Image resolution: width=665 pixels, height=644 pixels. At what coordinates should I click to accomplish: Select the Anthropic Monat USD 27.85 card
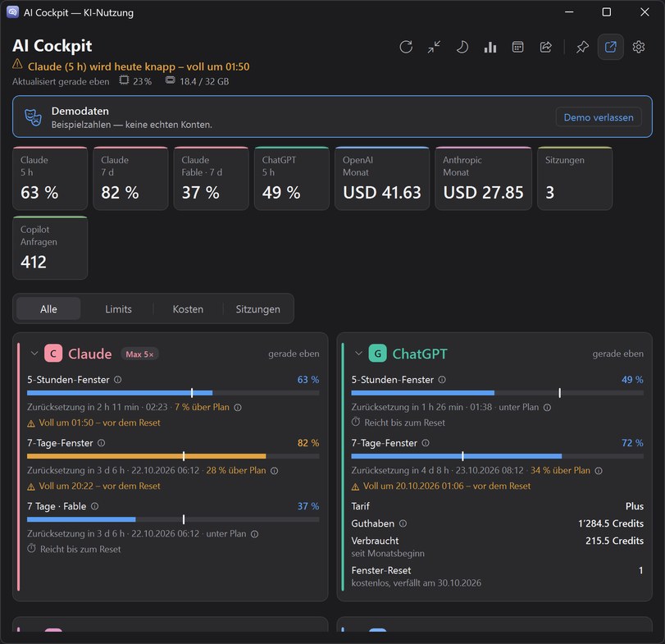tap(484, 178)
